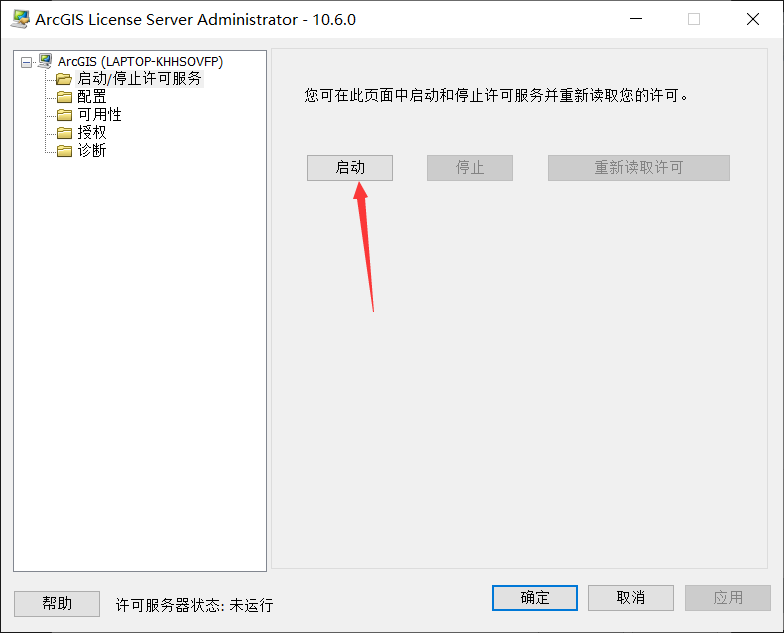Select the 授权 tree entry

point(92,132)
